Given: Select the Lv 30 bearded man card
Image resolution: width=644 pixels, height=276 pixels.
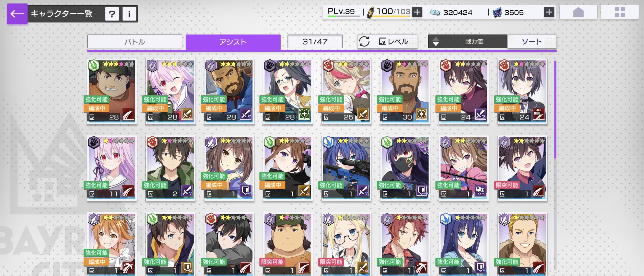Looking at the screenshot, I should point(405,91).
